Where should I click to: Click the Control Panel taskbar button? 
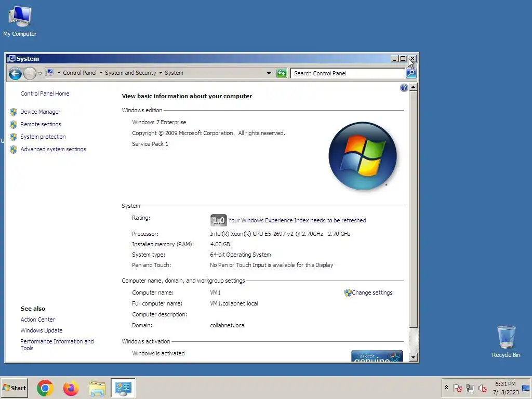click(x=123, y=388)
